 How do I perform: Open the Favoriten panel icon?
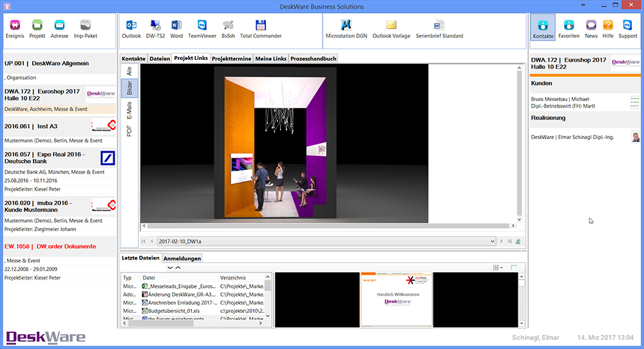point(569,26)
